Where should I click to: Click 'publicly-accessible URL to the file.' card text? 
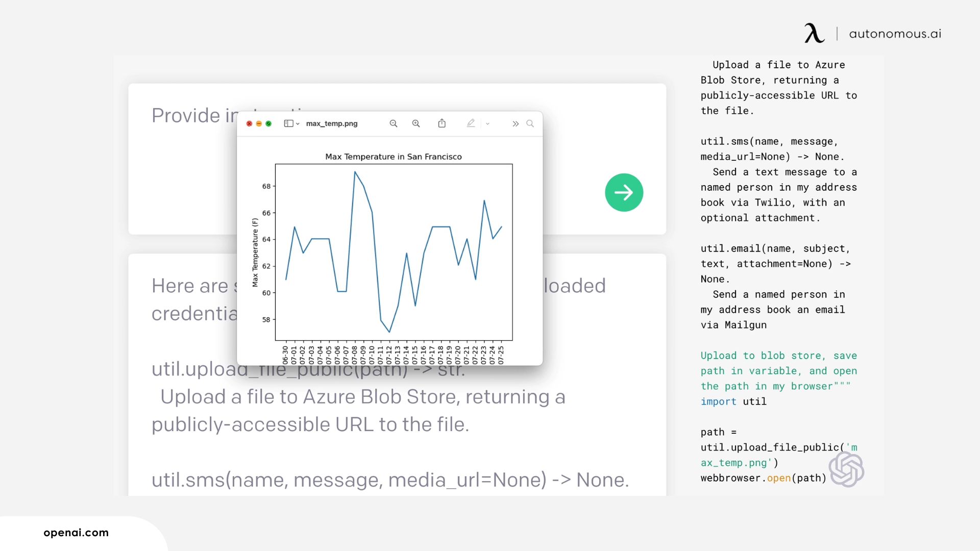[310, 424]
